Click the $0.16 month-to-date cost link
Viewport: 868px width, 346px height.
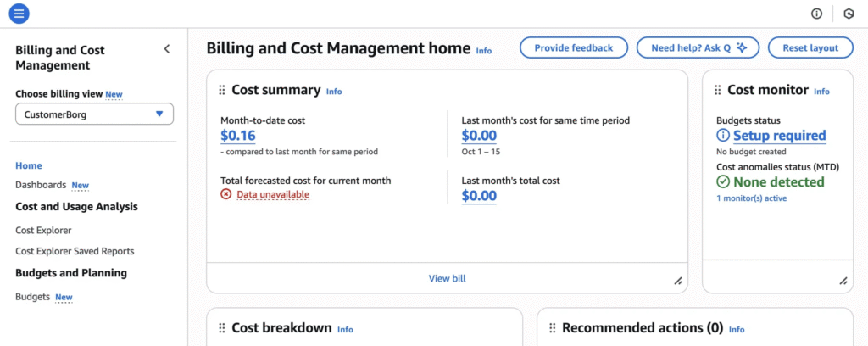tap(238, 135)
